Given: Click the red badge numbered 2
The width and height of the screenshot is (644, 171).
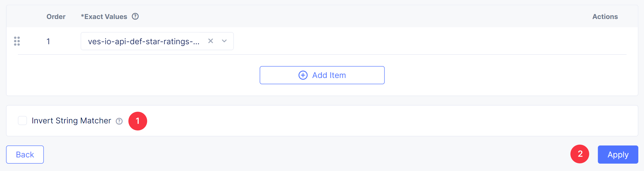Looking at the screenshot, I should point(580,154).
